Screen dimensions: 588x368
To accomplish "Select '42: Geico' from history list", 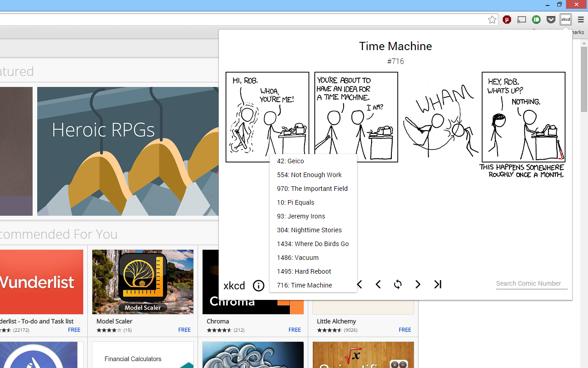I will point(313,161).
